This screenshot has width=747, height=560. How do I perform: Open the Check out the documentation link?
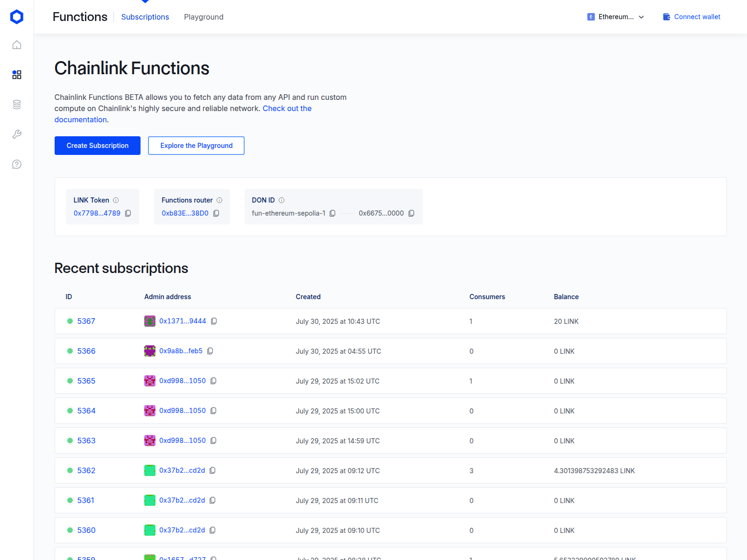tap(287, 108)
